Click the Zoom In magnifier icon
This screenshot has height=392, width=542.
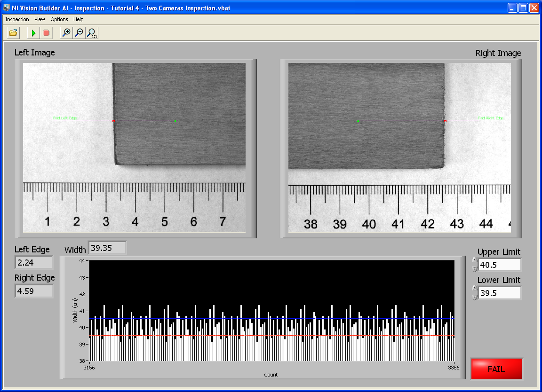pyautogui.click(x=67, y=33)
